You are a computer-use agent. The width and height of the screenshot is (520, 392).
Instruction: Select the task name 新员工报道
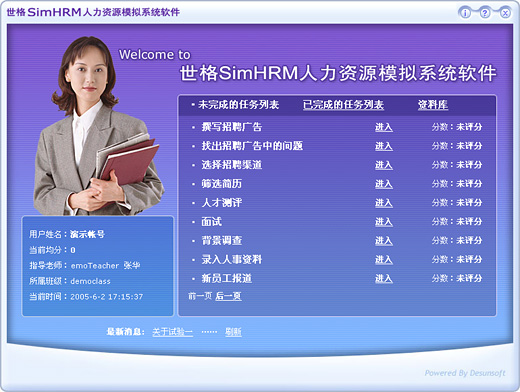tap(227, 278)
